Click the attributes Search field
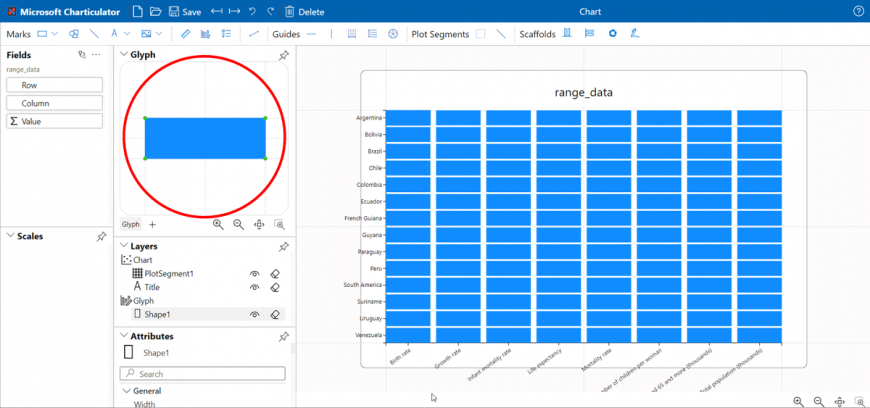 [x=203, y=374]
